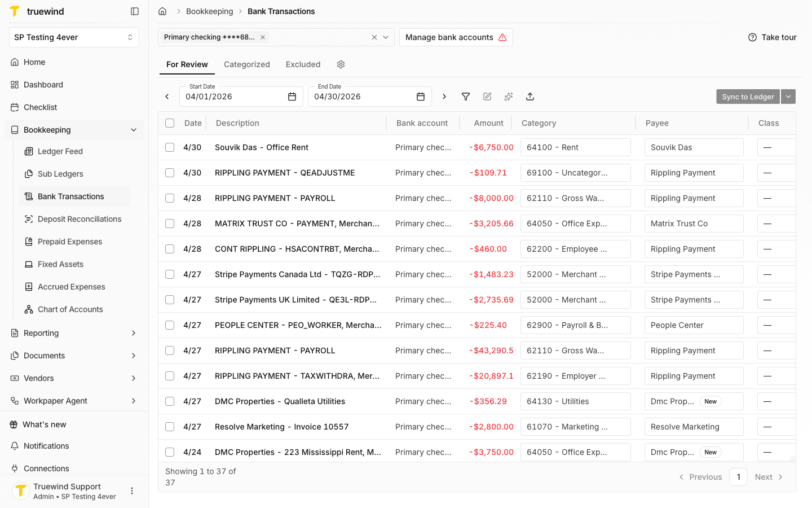
Task: Check the PEOPLE CENTER row
Action: (x=170, y=325)
